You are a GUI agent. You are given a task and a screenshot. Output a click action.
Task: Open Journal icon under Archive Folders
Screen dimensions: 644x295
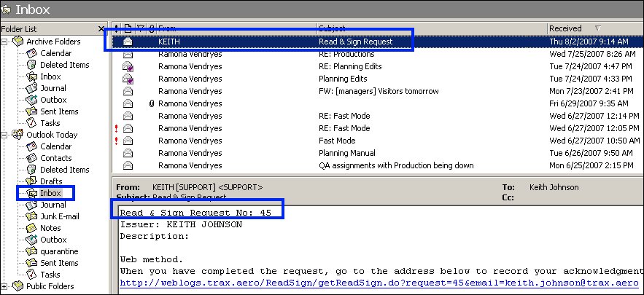click(x=31, y=88)
